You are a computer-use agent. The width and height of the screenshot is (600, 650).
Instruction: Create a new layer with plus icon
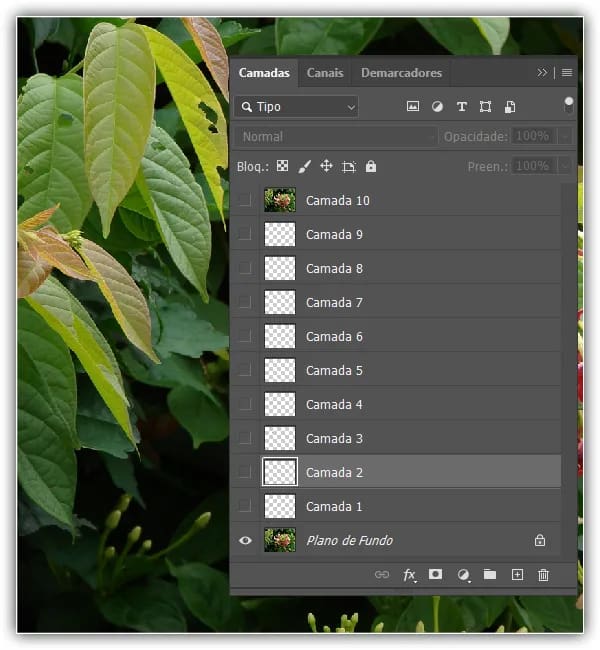point(517,575)
